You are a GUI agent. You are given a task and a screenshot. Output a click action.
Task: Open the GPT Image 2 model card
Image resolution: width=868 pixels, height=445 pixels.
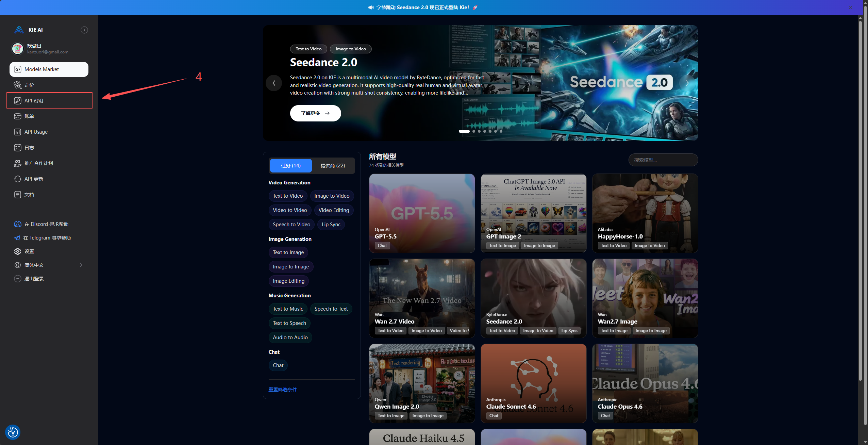click(534, 213)
